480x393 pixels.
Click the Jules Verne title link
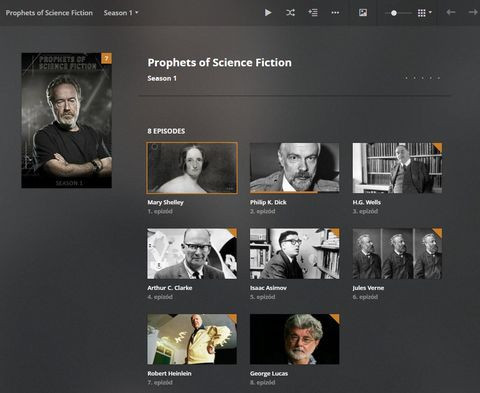pos(368,288)
